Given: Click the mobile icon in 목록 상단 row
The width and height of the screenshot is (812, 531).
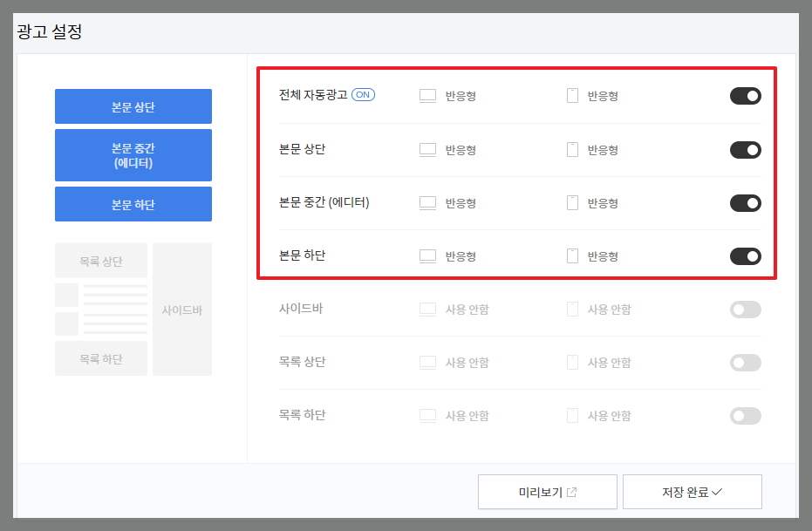Looking at the screenshot, I should tap(572, 362).
